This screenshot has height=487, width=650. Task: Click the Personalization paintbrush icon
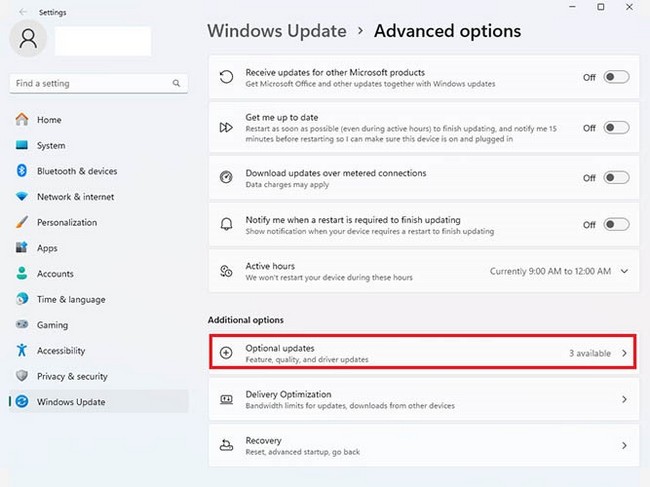click(x=22, y=222)
